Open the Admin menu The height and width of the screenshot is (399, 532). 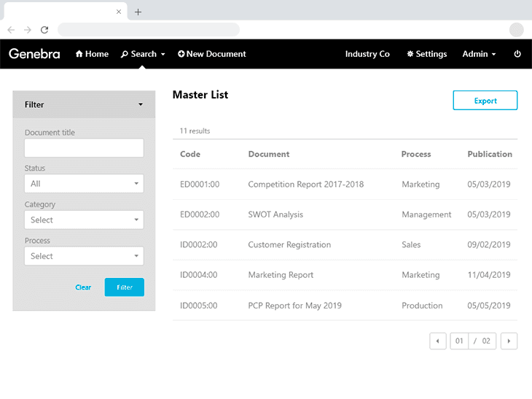[479, 54]
